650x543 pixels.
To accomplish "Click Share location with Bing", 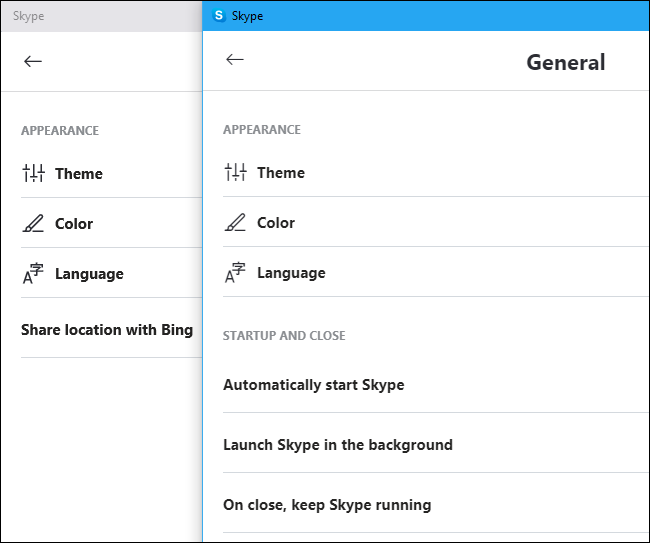I will coord(107,330).
